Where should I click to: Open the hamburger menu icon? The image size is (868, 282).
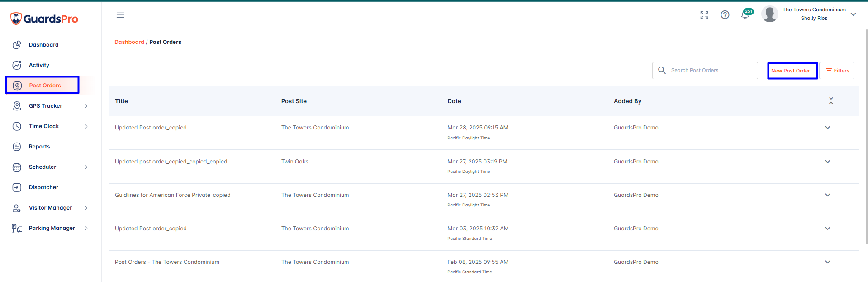click(x=120, y=15)
